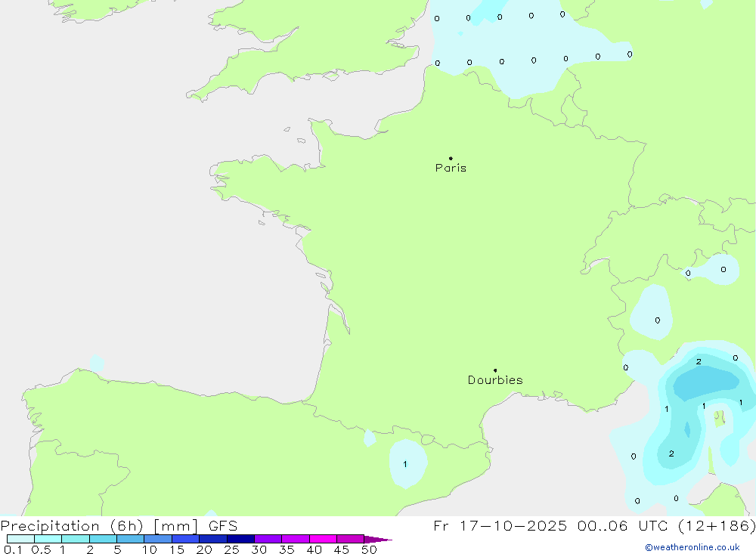Click the legend scale label 25
The image size is (756, 554).
[x=231, y=549]
